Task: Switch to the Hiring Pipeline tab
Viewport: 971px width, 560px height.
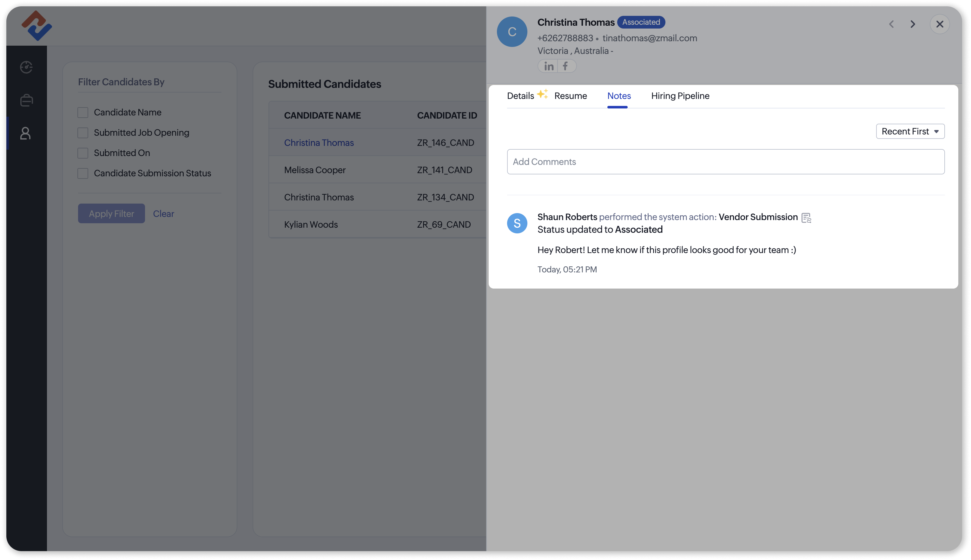Action: (680, 96)
